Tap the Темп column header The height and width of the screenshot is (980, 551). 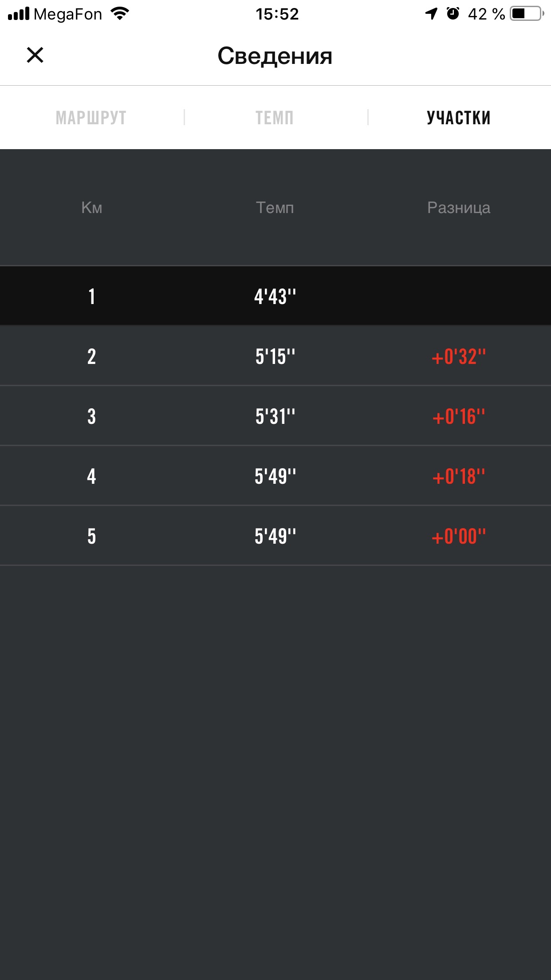[x=275, y=208]
